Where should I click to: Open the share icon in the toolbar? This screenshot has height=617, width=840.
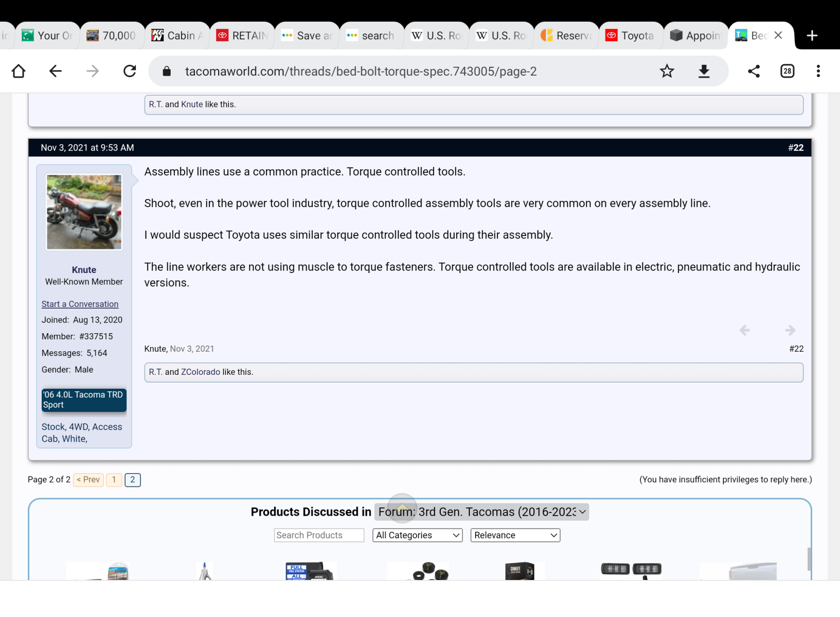(x=754, y=71)
